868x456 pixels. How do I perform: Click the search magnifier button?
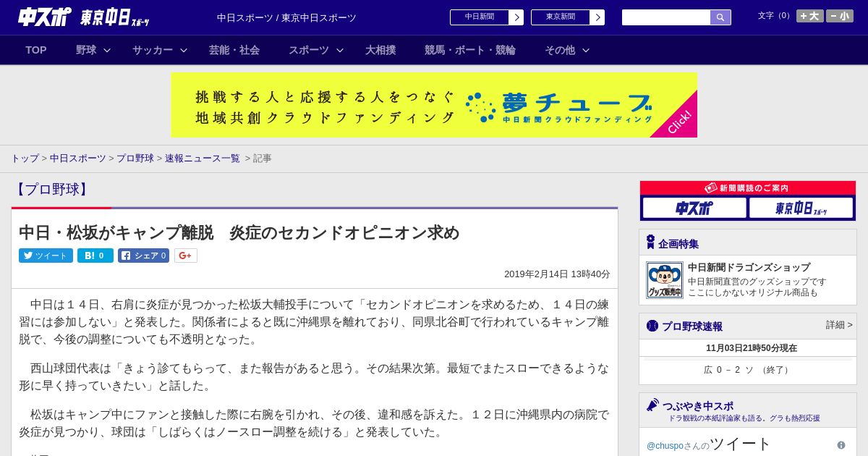720,17
